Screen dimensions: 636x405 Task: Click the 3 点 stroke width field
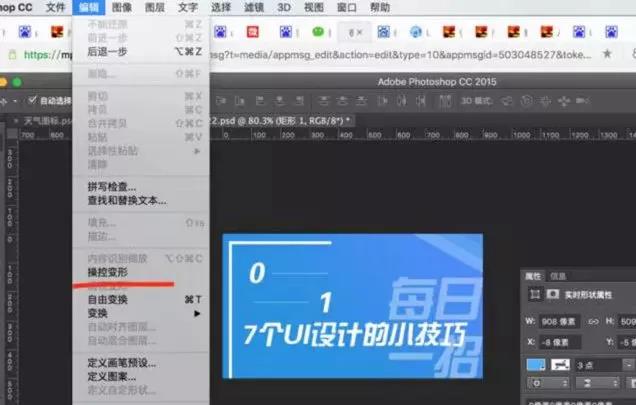click(598, 365)
